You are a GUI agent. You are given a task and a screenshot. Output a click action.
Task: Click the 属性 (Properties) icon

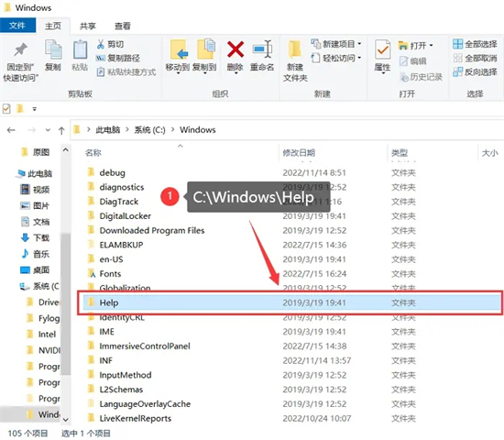tap(382, 49)
